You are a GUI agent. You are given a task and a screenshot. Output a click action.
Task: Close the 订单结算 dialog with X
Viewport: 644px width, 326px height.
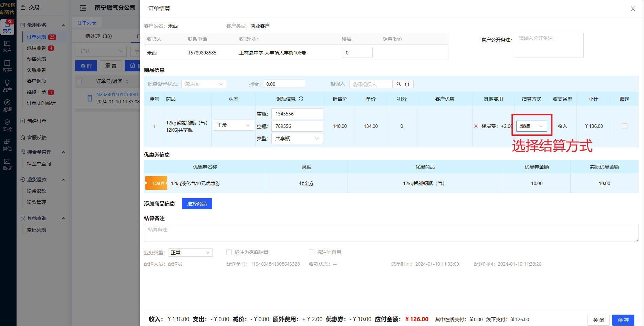tap(633, 9)
